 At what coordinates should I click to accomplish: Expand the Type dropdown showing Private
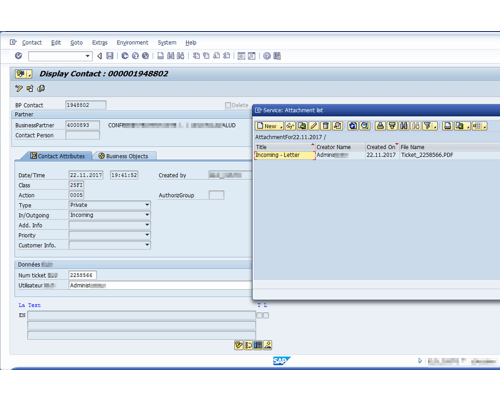(x=147, y=205)
